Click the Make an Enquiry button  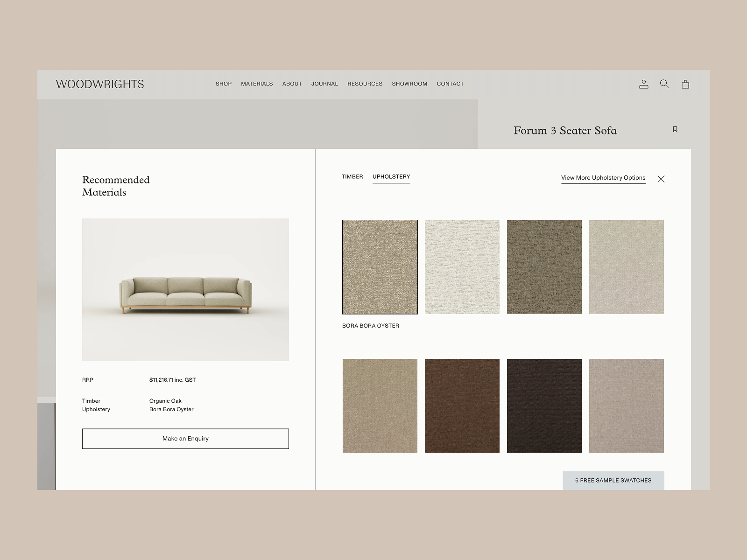coord(185,439)
